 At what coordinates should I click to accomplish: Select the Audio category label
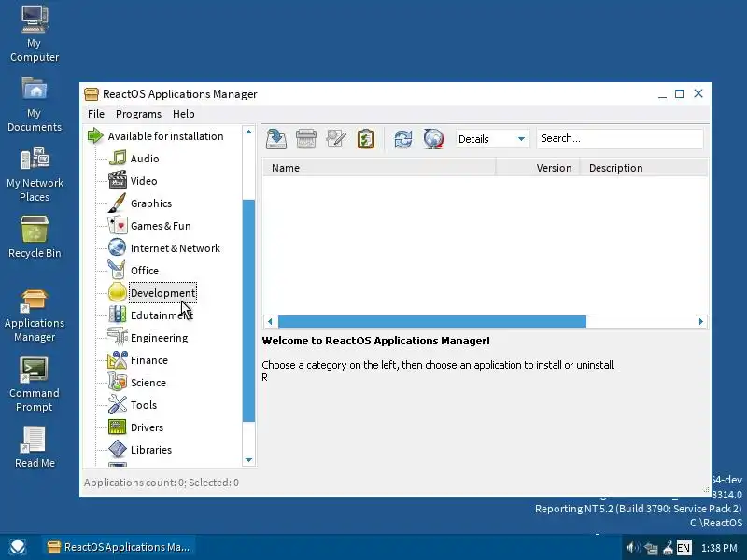(145, 159)
